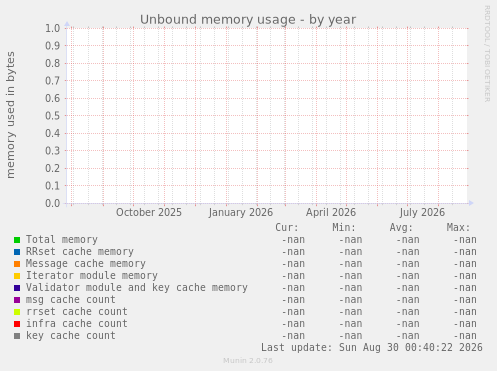Select the 'Message cache memory' legend label

86,264
